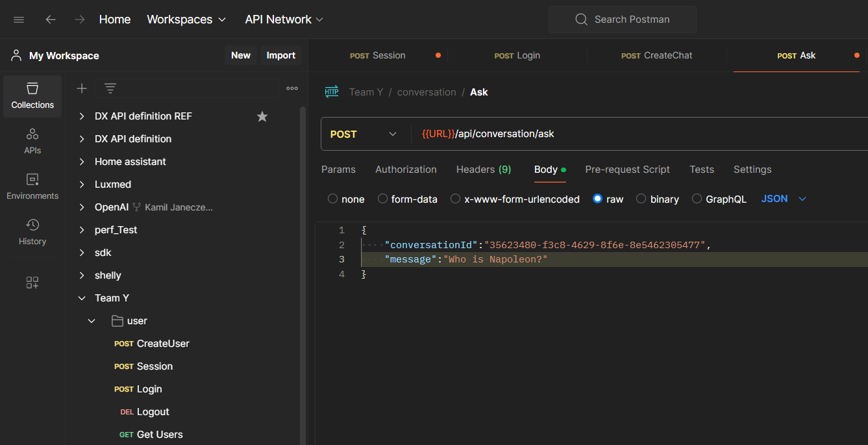868x445 pixels.
Task: Click the Search Postman field
Action: [x=622, y=19]
